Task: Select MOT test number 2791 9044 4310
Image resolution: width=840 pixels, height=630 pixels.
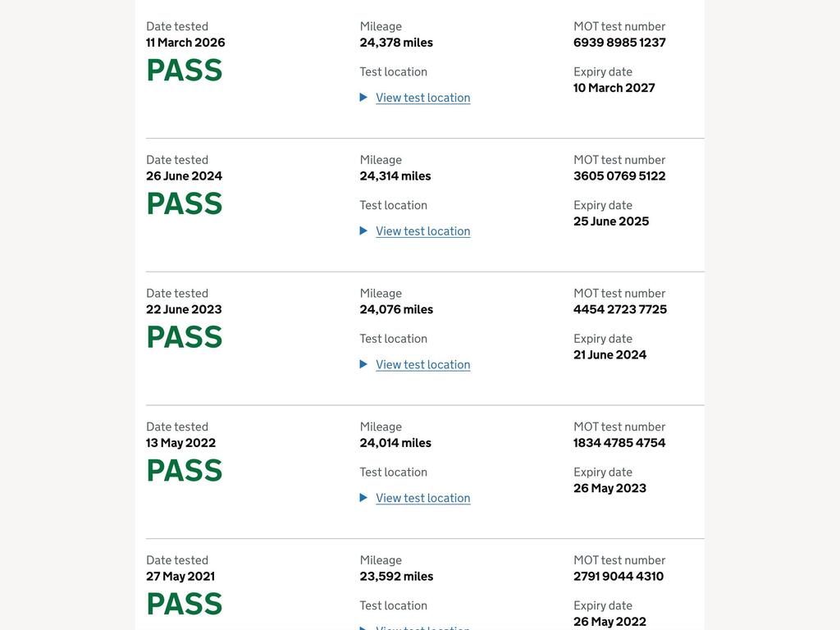Action: click(619, 576)
